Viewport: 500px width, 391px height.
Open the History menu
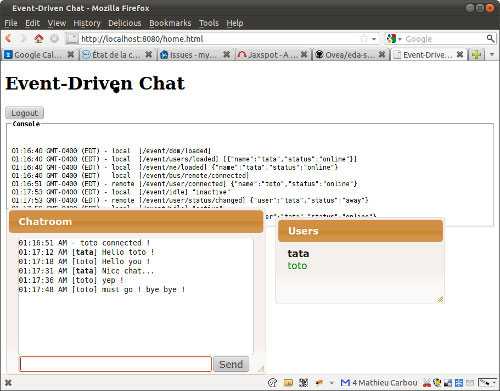(x=87, y=23)
